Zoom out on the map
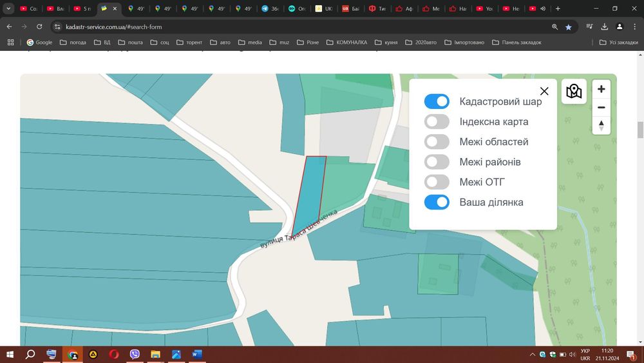The height and width of the screenshot is (363, 644). click(x=601, y=107)
